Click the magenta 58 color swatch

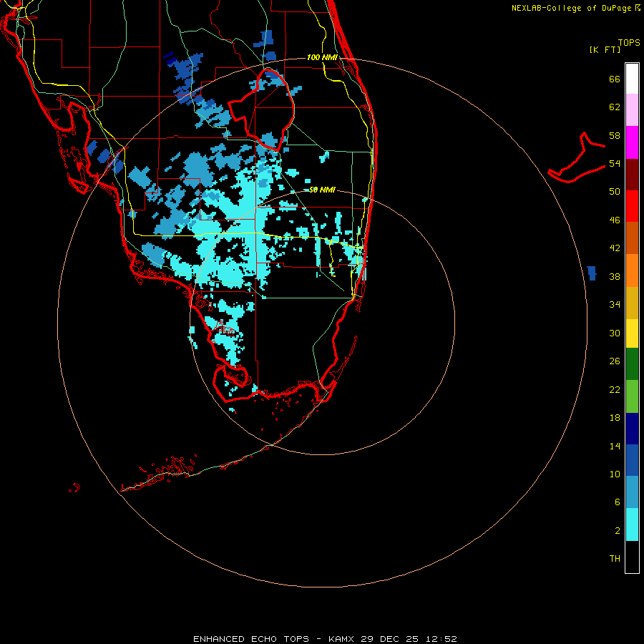(632, 142)
